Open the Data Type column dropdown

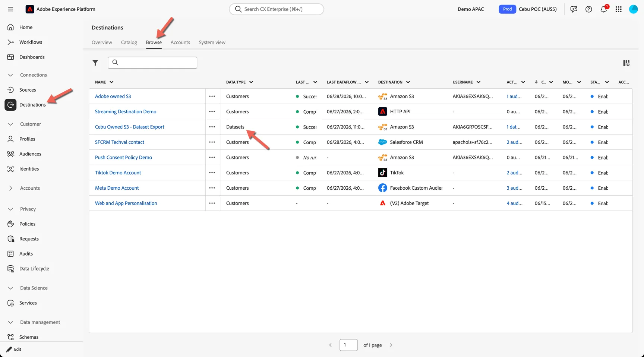coord(251,82)
